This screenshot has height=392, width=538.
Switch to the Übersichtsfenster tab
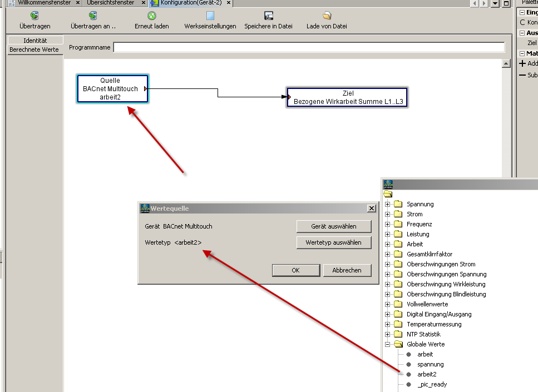point(110,3)
